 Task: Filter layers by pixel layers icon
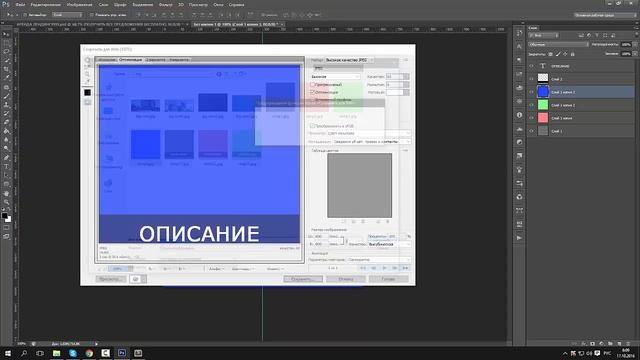(x=581, y=36)
